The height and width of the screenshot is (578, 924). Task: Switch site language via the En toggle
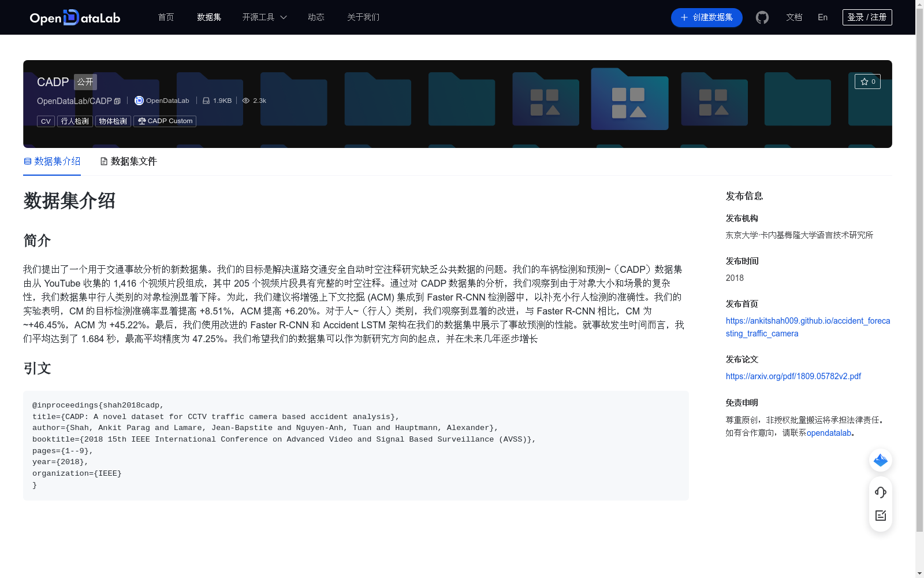point(822,17)
